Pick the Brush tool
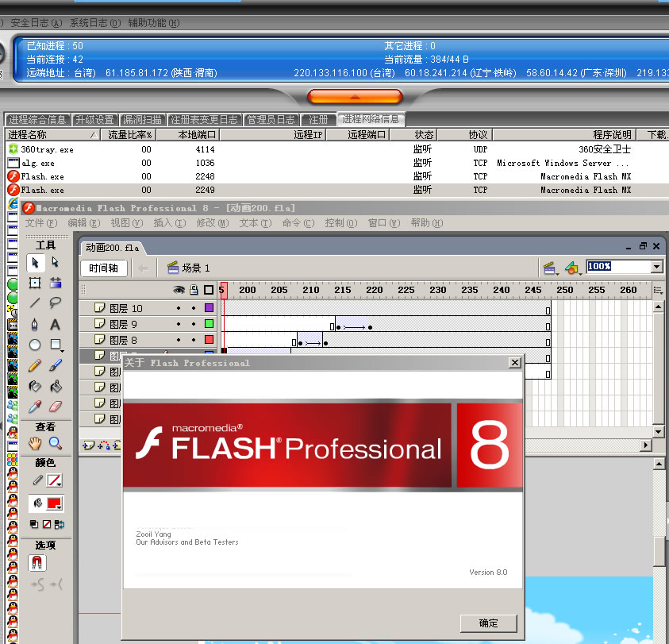The width and height of the screenshot is (669, 644). (x=56, y=365)
